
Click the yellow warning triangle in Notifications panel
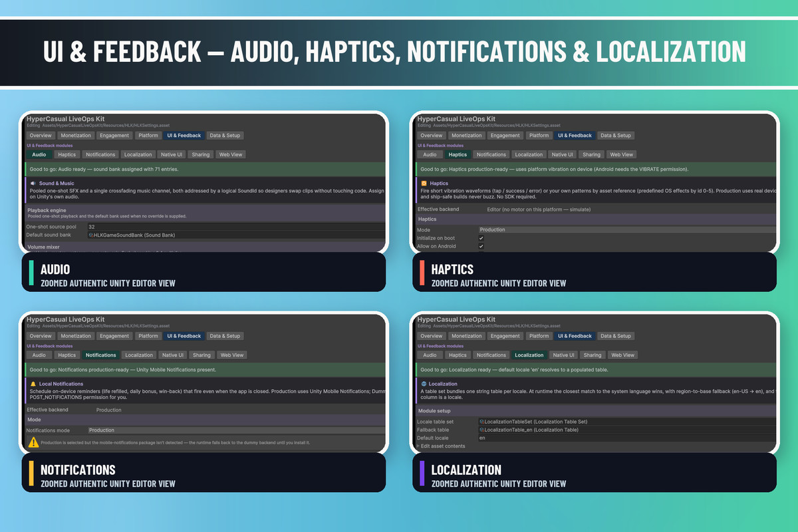(x=33, y=442)
